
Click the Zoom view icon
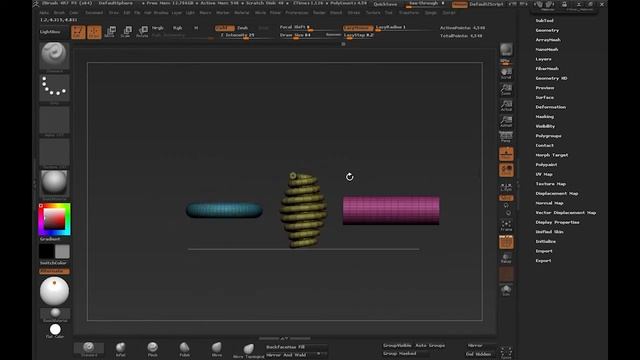click(506, 89)
